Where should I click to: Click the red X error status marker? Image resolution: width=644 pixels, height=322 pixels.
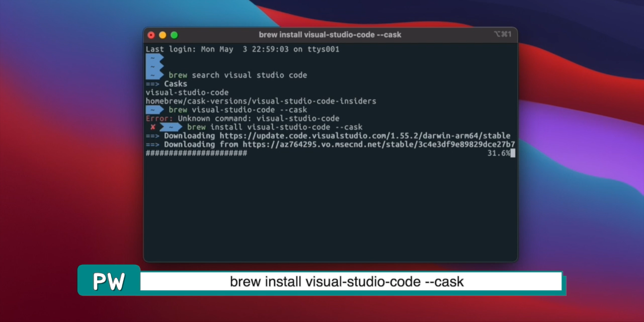[152, 127]
